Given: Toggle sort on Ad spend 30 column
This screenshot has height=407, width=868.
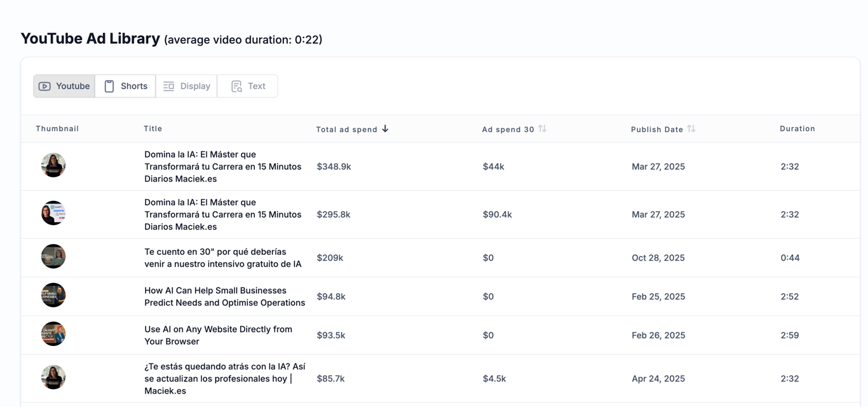Looking at the screenshot, I should pos(542,129).
